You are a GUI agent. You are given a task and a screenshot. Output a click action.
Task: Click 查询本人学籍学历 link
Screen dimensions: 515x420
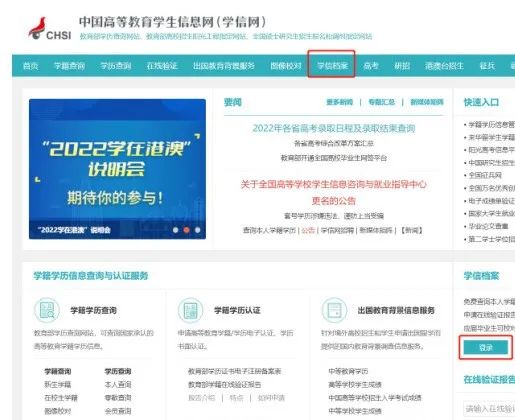(269, 230)
